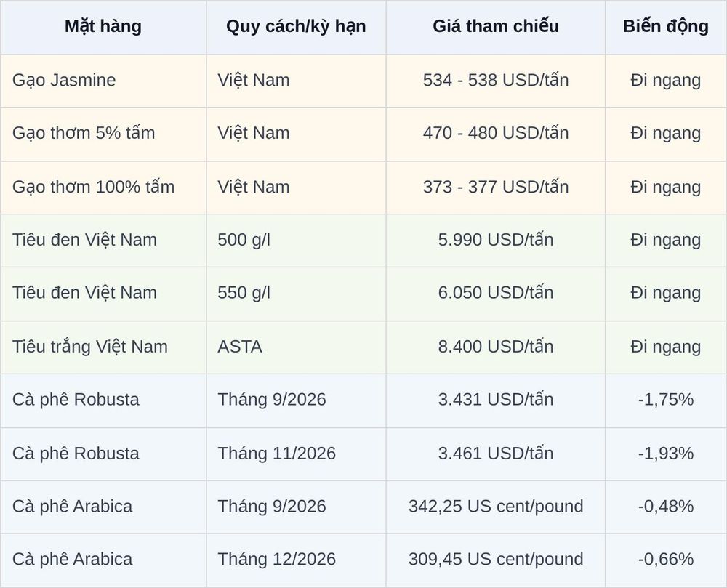Viewport: 727px width, 588px height.
Task: Click the 500 g/l specification cell
Action: coord(297,240)
